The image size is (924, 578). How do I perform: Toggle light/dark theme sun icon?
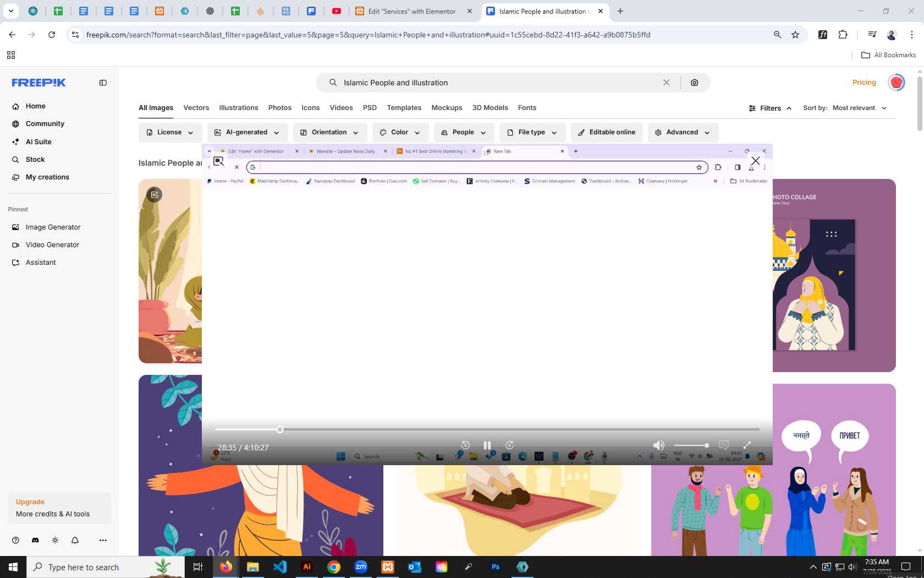[x=55, y=540]
